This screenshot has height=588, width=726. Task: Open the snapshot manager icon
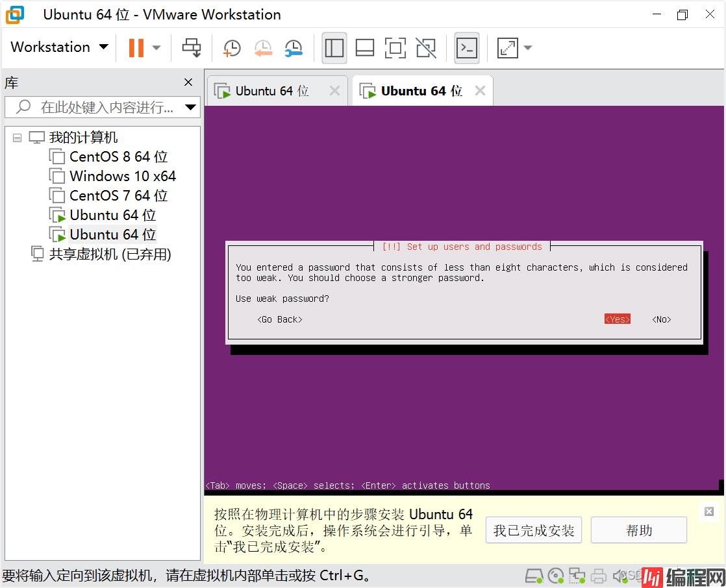294,47
